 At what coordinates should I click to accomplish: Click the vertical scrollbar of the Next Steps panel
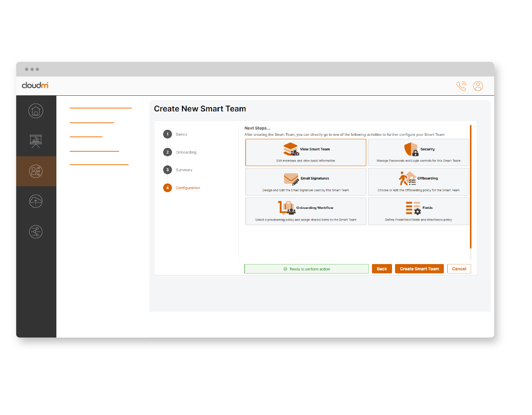pos(470,185)
